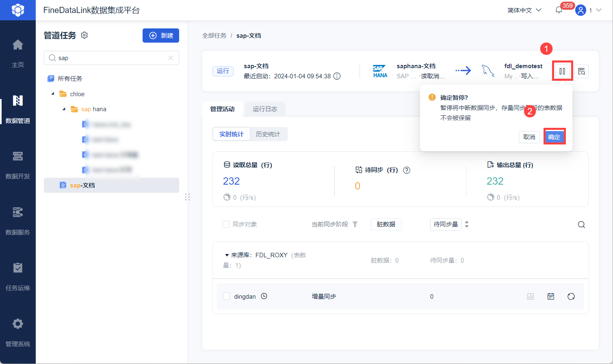Open user menu chevron next to 1
Viewport: 613px width, 364px height.
click(599, 10)
